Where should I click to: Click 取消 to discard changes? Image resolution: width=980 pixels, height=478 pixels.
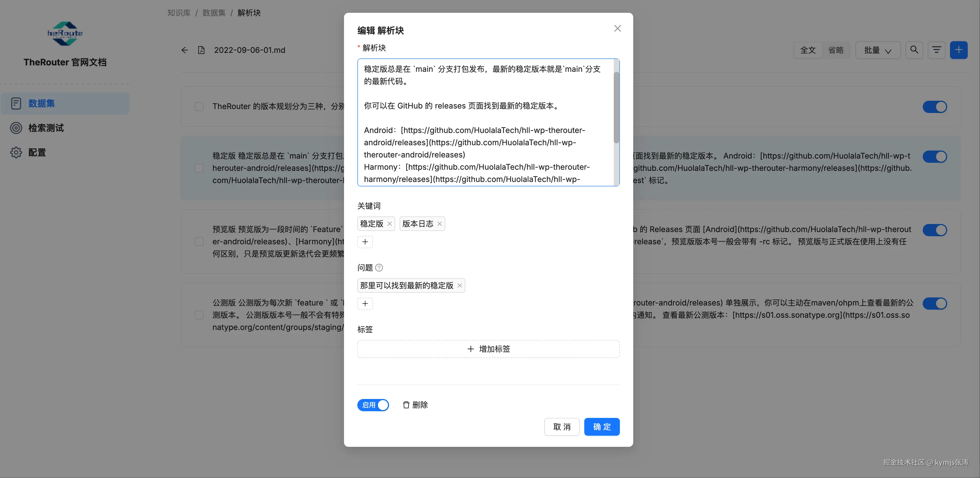561,427
